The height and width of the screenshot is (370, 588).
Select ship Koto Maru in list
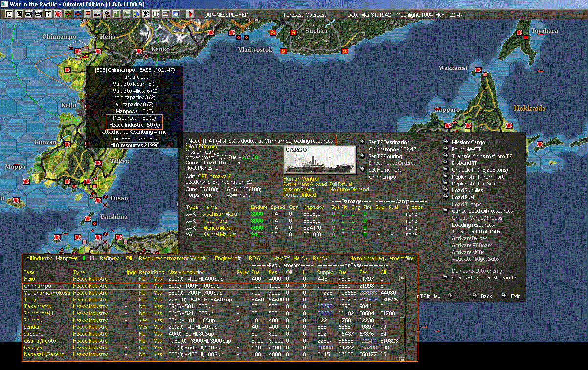tap(215, 221)
